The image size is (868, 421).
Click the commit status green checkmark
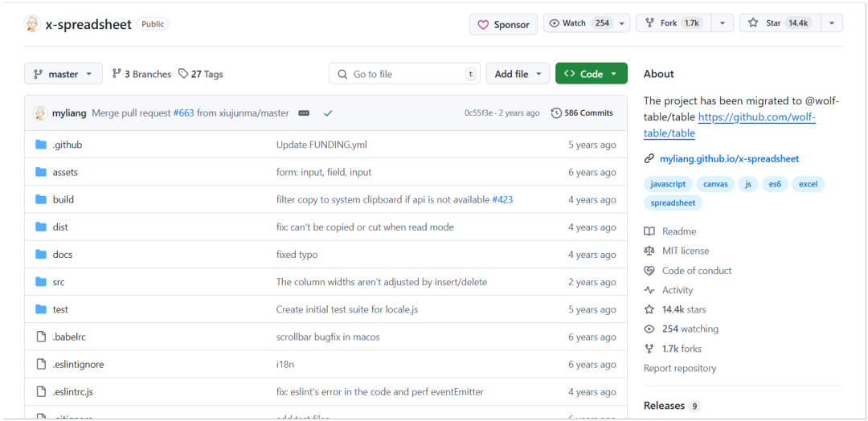point(328,113)
